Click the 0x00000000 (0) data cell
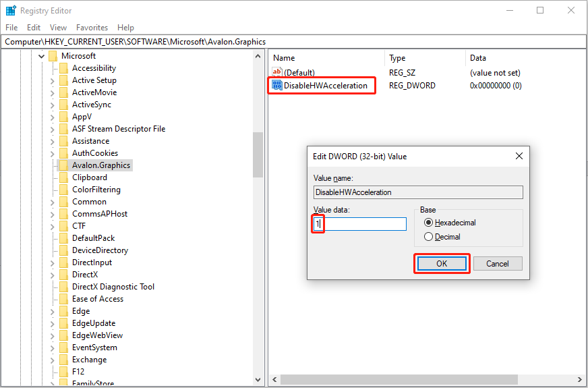The image size is (588, 388). (x=496, y=86)
